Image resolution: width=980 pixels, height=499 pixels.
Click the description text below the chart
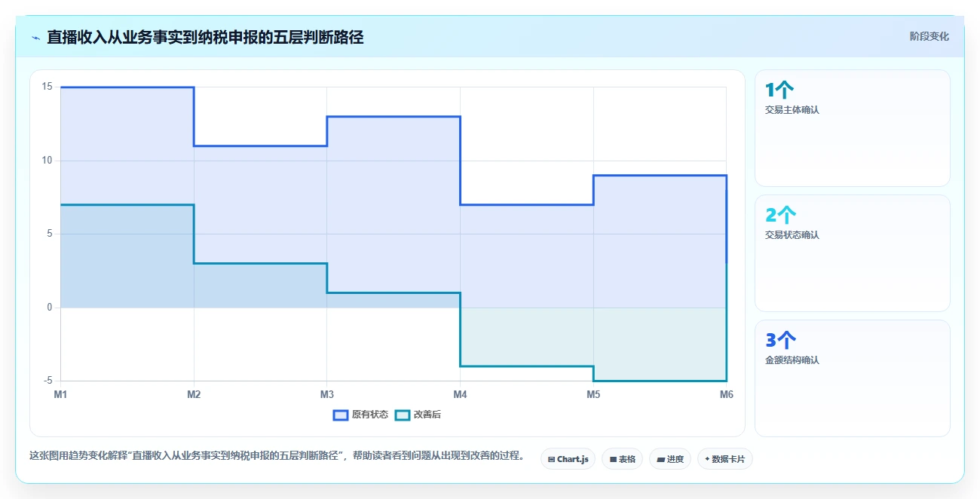click(x=277, y=456)
